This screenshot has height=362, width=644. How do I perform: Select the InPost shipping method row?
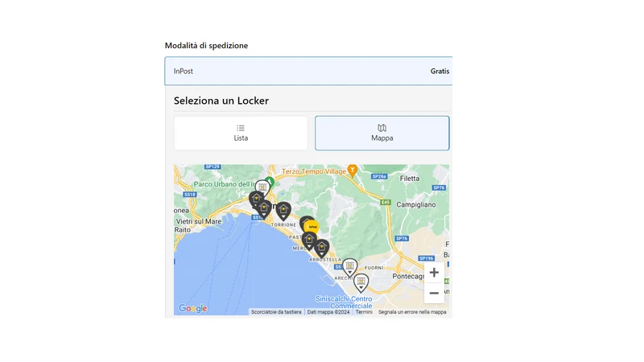[308, 71]
